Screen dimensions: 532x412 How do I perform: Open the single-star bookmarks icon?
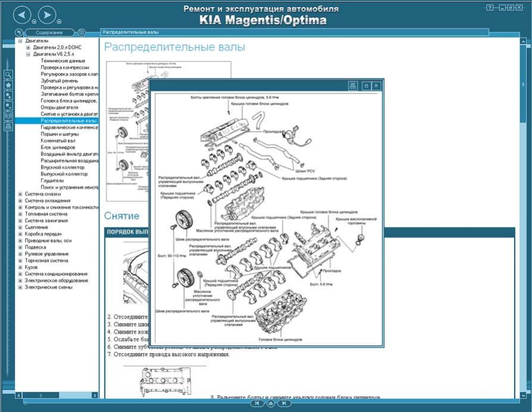coord(8,85)
